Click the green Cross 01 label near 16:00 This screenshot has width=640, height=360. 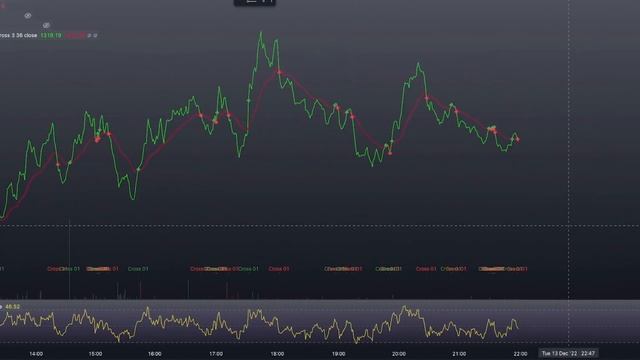click(x=138, y=269)
